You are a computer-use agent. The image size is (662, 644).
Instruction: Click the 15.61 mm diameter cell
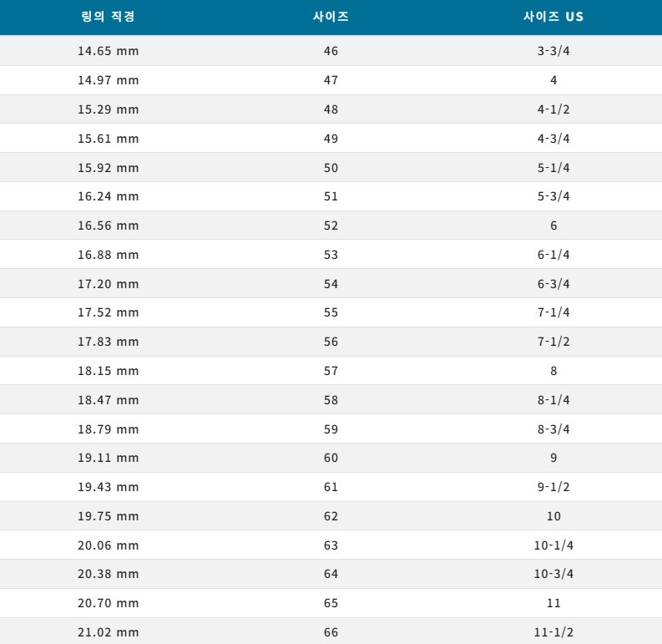pyautogui.click(x=109, y=139)
